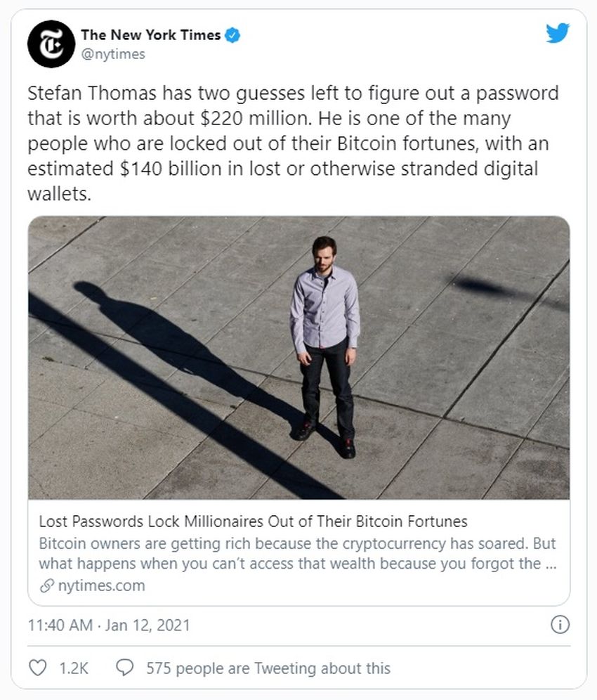Click the @nytimes handle
597x700 pixels.
click(x=113, y=54)
